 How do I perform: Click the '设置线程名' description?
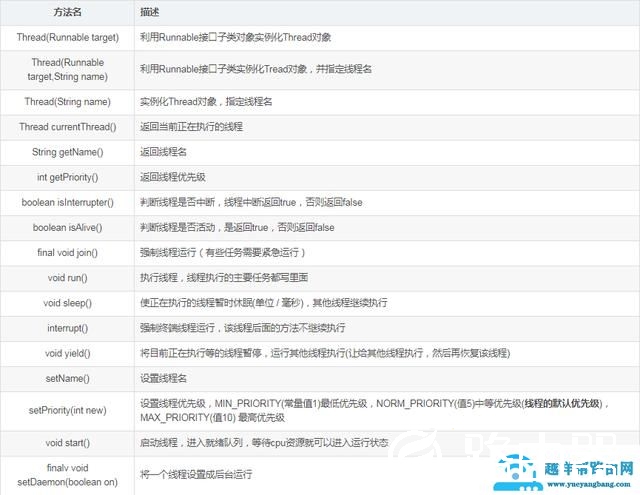pos(163,379)
